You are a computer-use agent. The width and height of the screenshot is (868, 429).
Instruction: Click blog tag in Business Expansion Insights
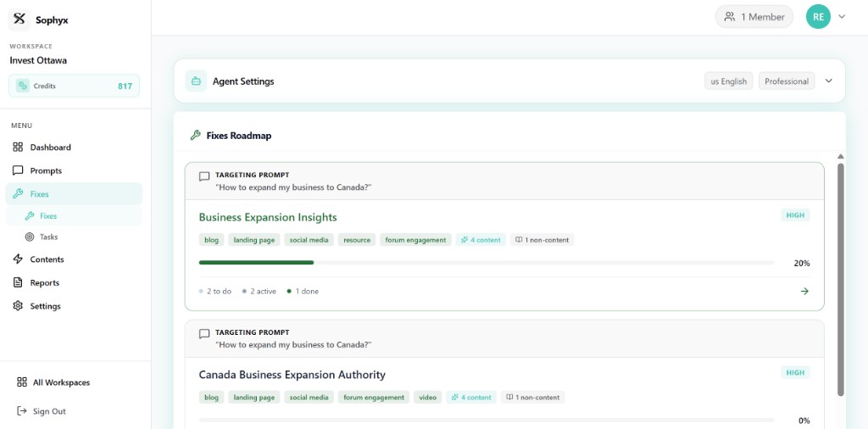coord(211,240)
